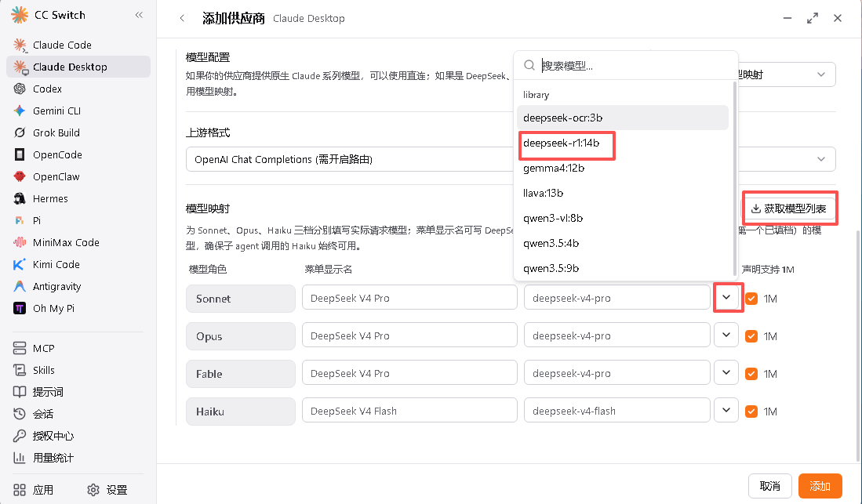Image resolution: width=862 pixels, height=504 pixels.
Task: Collapse the sidebar with double-chevron icon
Action: (139, 15)
